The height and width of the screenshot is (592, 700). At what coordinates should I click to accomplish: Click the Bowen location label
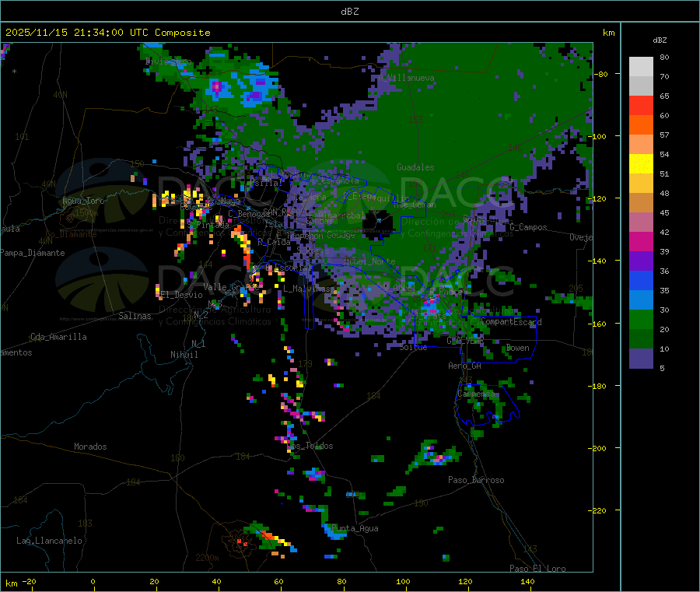click(x=517, y=348)
